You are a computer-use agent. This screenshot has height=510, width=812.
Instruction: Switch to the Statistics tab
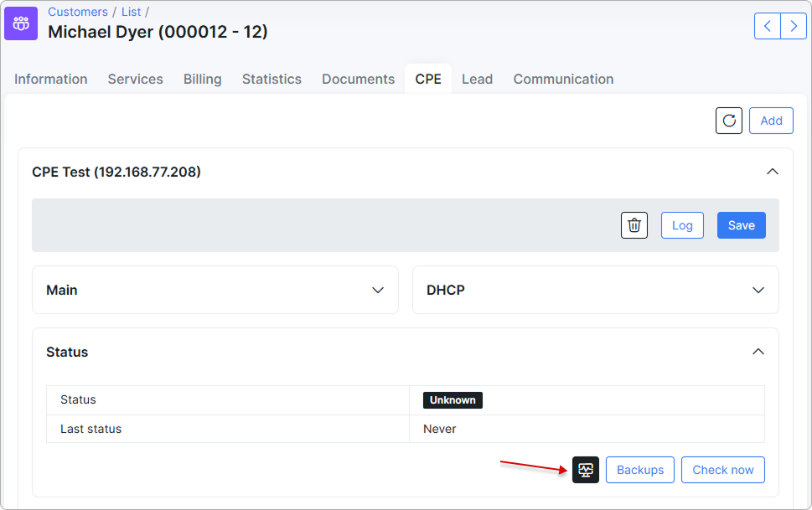272,80
